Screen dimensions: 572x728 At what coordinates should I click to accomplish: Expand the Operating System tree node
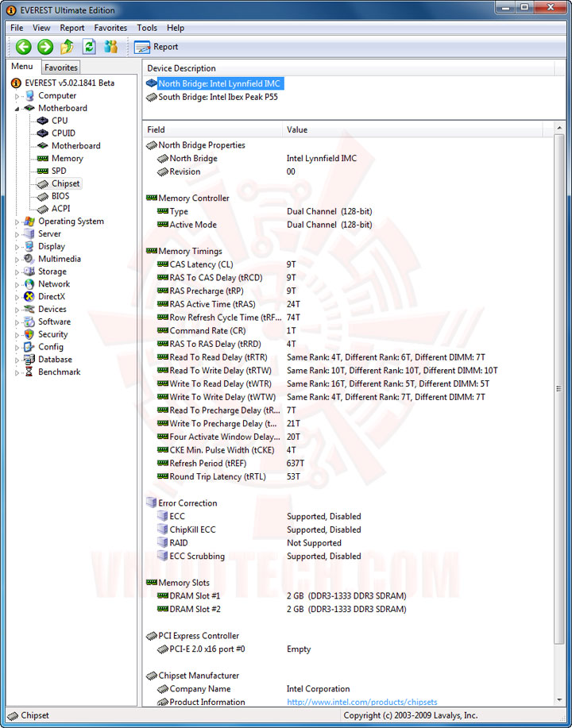point(17,222)
